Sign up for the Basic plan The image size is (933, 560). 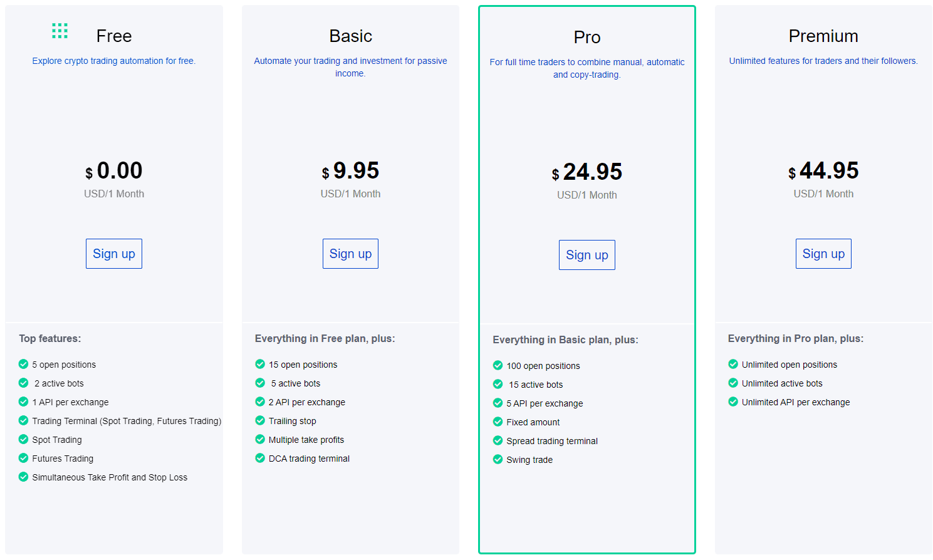[x=350, y=254]
